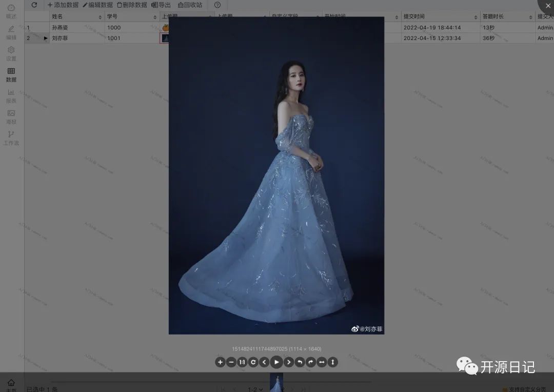The width and height of the screenshot is (554, 392).
Task: Go to 主页 home at sidebar bottom
Action: (x=11, y=385)
